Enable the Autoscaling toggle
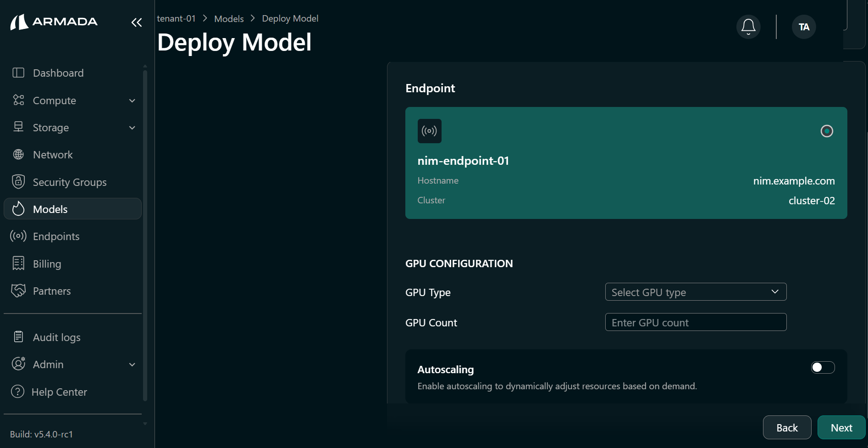 (x=823, y=368)
